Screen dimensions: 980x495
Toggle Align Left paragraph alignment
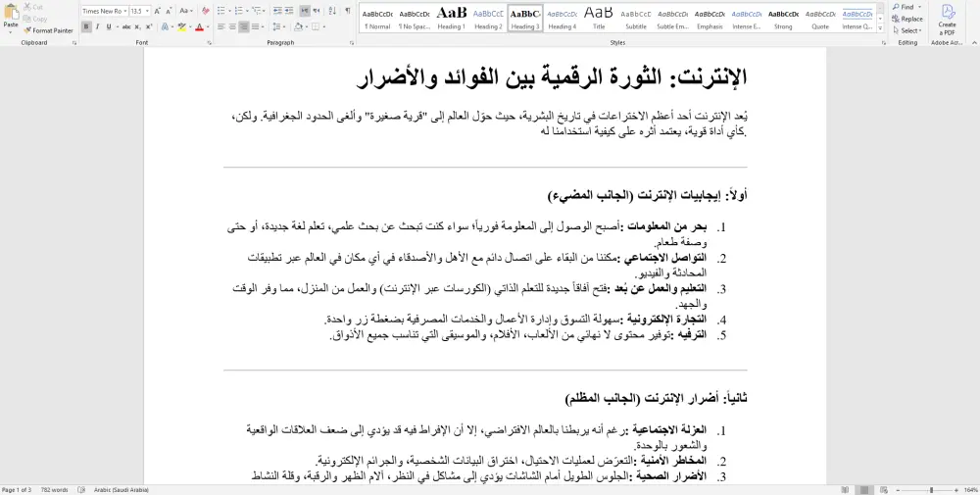click(221, 26)
